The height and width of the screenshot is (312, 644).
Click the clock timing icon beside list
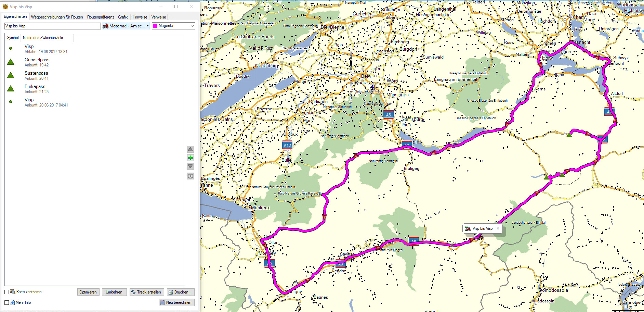pos(190,176)
